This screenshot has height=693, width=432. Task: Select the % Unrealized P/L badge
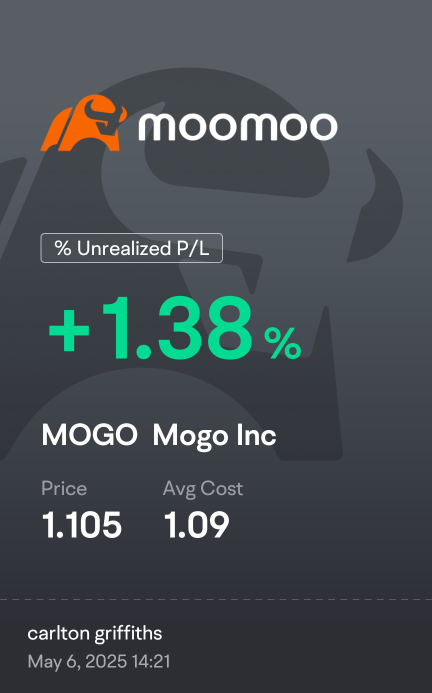[x=131, y=248]
